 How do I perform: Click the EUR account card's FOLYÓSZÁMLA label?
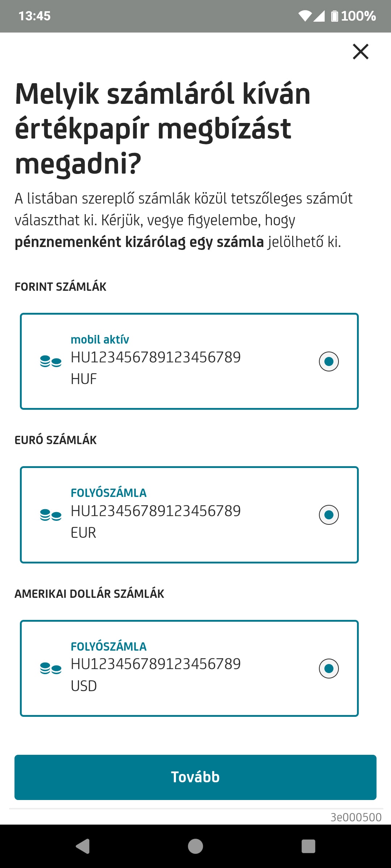point(109,493)
